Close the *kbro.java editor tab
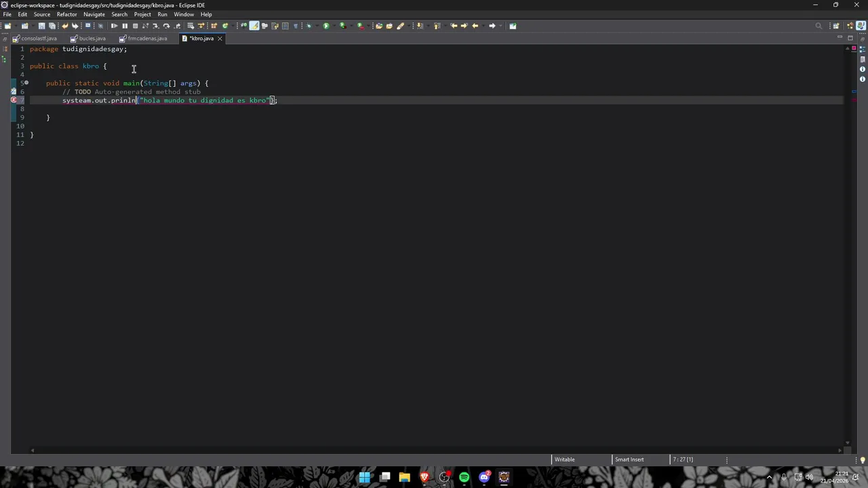Image resolution: width=868 pixels, height=488 pixels. tap(220, 38)
